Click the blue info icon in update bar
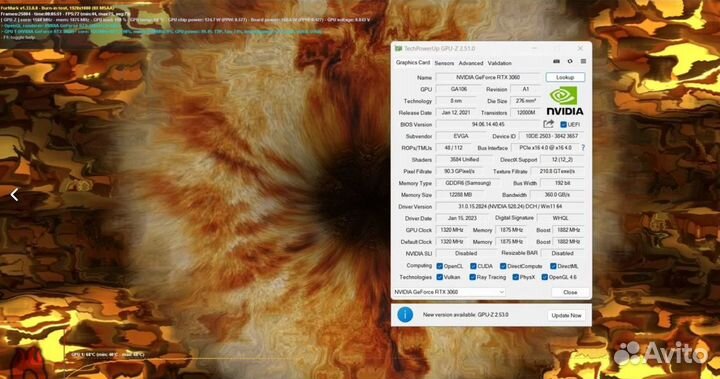This screenshot has height=379, width=720. point(405,315)
